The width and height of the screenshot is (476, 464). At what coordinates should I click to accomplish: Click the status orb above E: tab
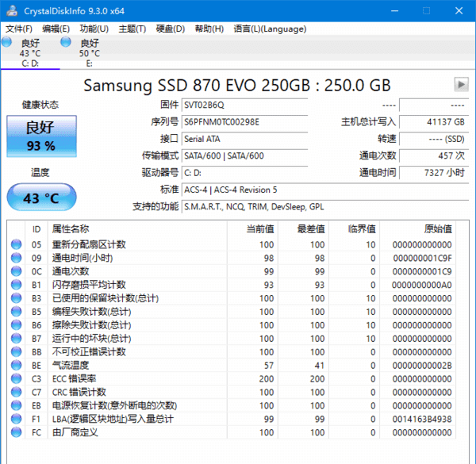tap(66, 42)
